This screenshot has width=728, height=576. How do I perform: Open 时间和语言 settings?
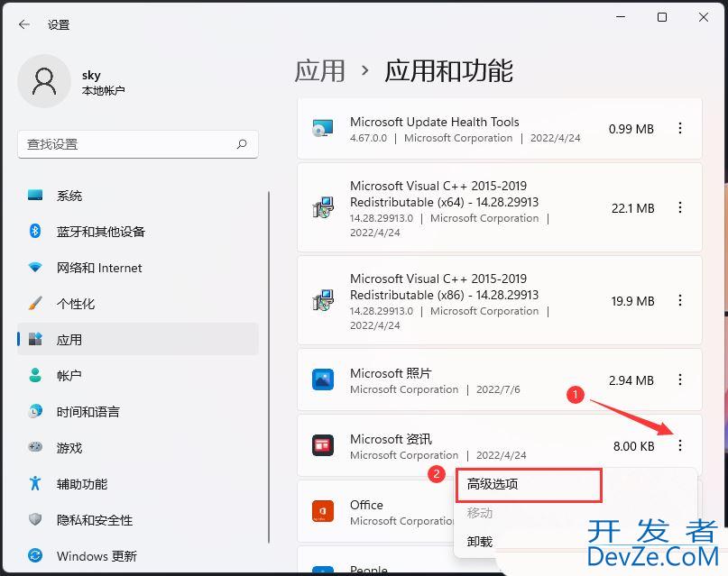138,412
